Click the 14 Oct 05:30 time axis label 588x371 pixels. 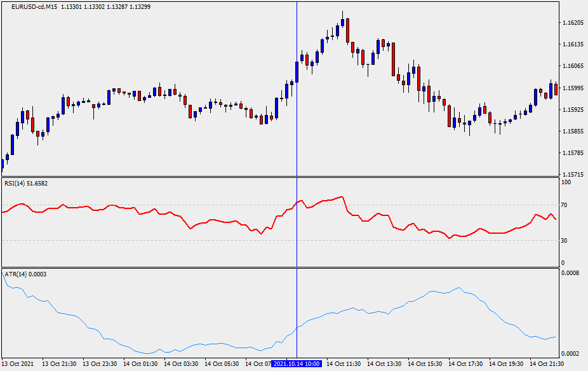222,364
